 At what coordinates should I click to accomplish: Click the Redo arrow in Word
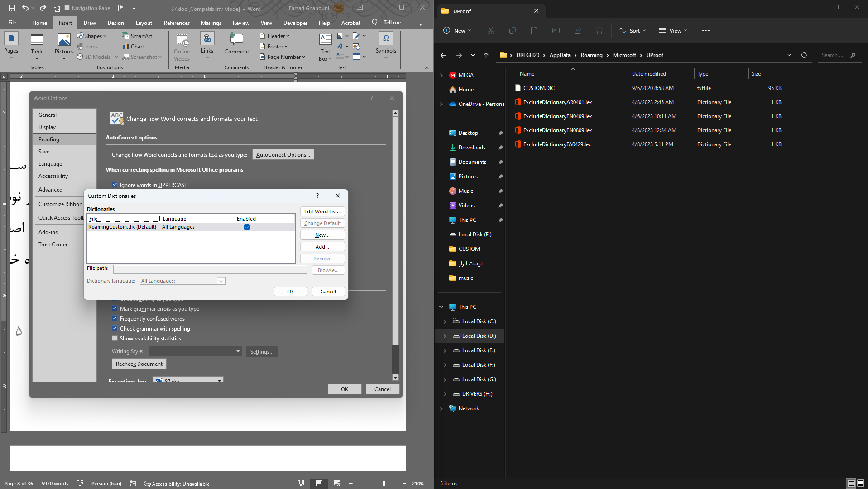43,8
